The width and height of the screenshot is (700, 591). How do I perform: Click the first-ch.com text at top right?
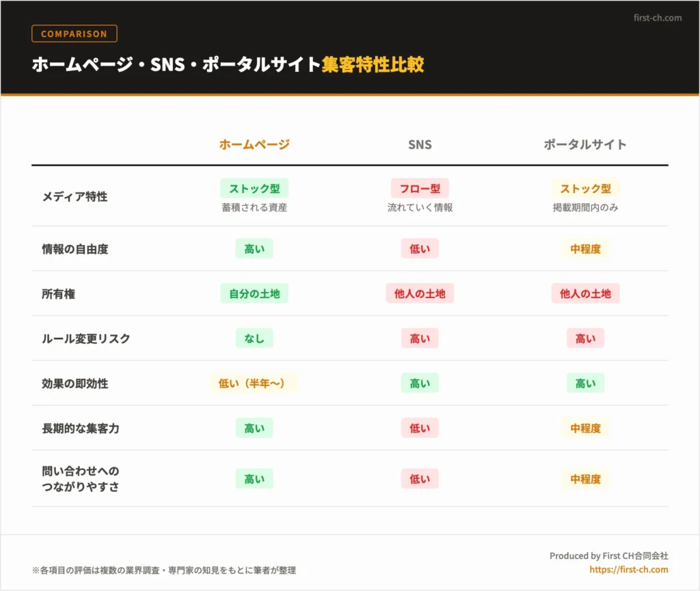tap(658, 18)
